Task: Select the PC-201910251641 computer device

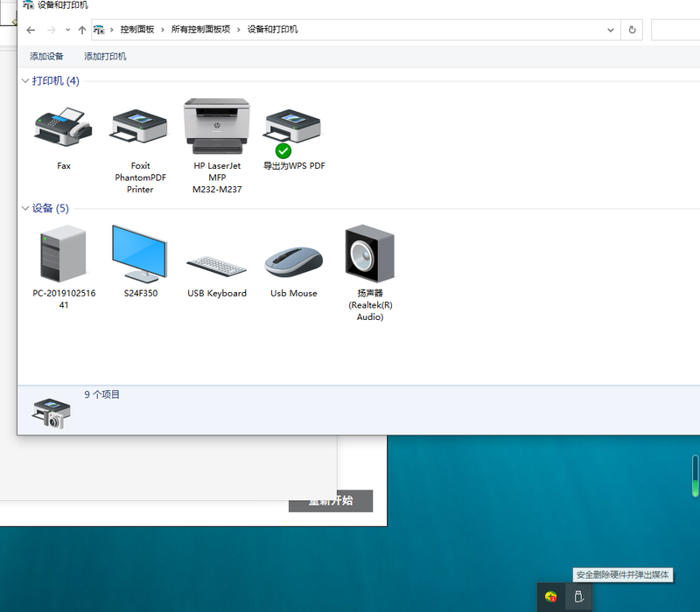Action: (x=63, y=254)
